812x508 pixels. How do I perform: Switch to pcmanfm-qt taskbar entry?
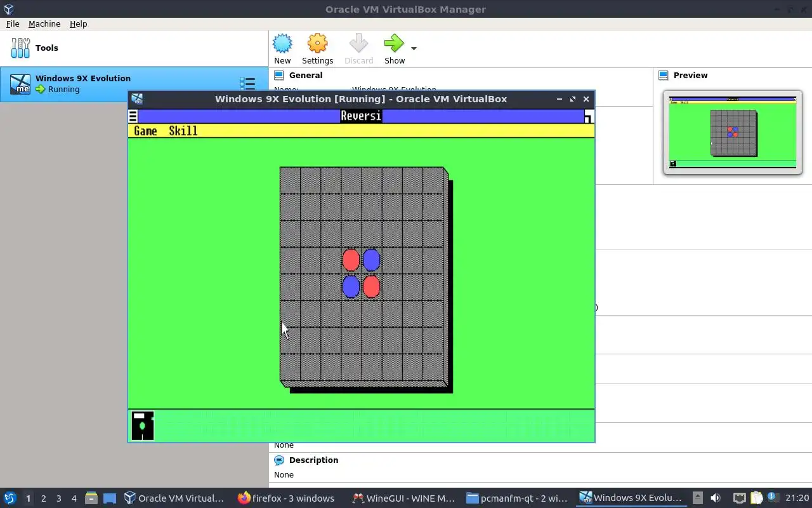tap(518, 498)
